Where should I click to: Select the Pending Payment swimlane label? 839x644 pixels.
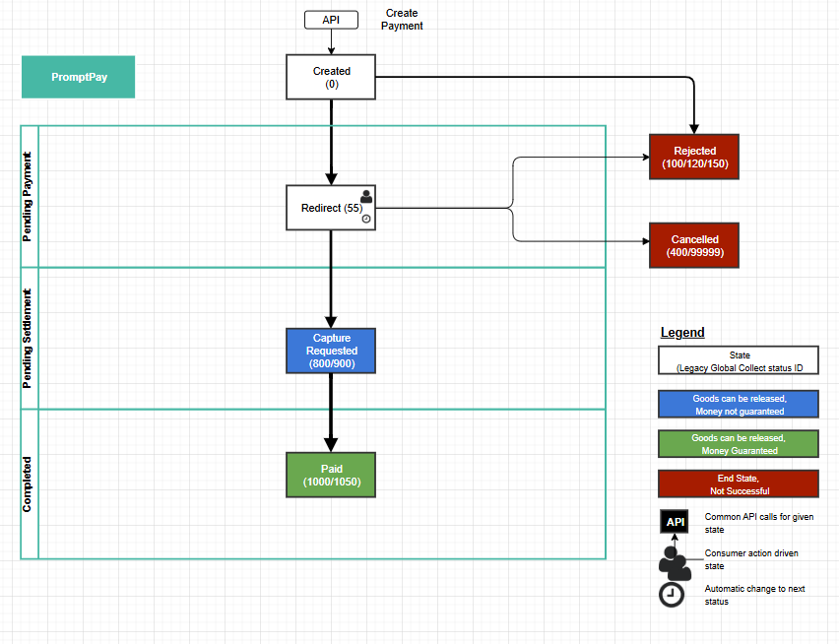[x=28, y=197]
